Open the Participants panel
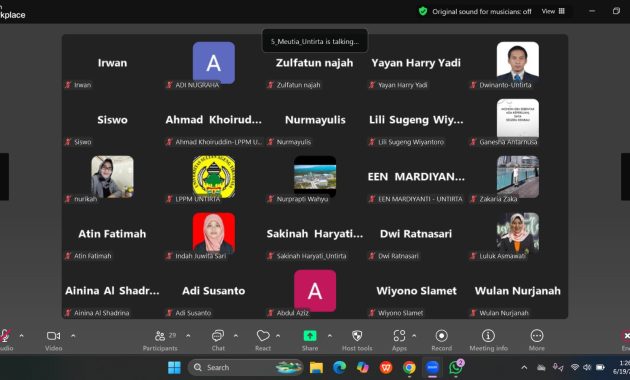The image size is (630, 380). point(160,340)
